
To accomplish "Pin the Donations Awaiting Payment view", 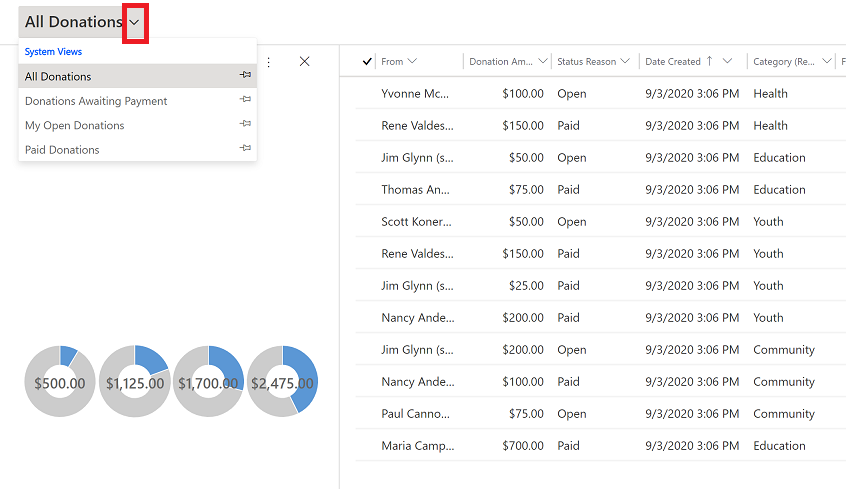I will pos(245,99).
